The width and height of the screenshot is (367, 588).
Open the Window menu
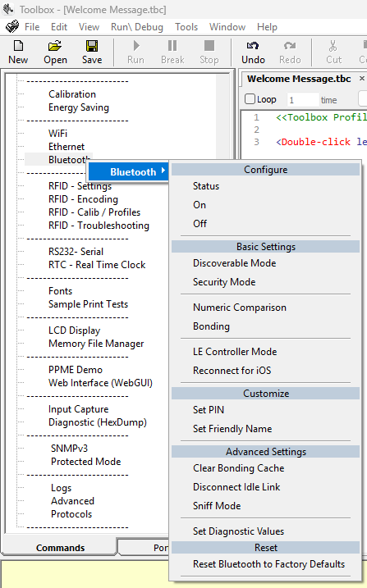227,27
